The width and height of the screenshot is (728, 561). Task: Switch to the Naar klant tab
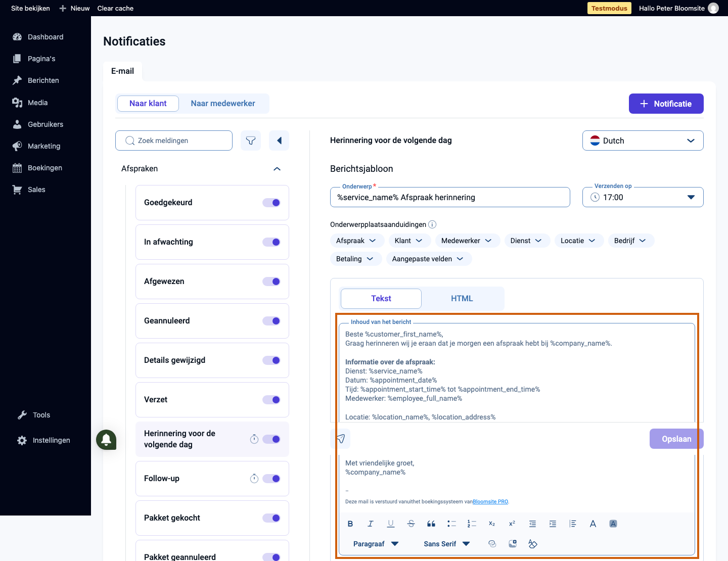point(148,104)
